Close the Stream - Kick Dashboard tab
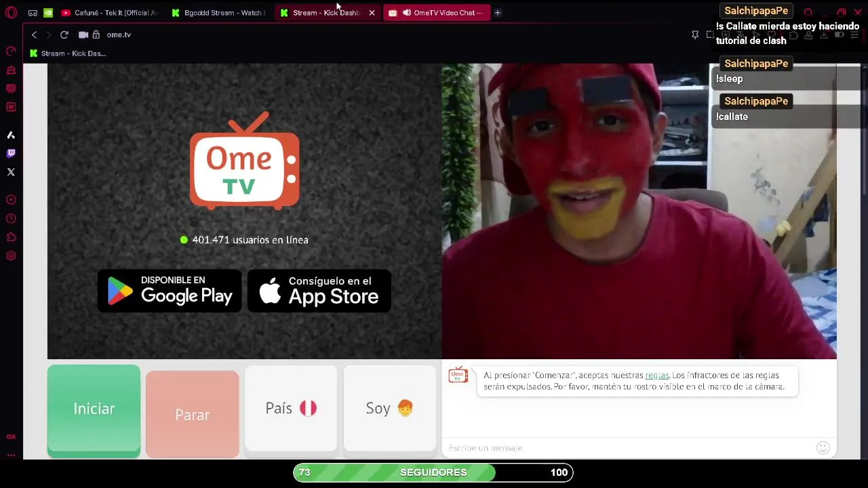 (372, 13)
